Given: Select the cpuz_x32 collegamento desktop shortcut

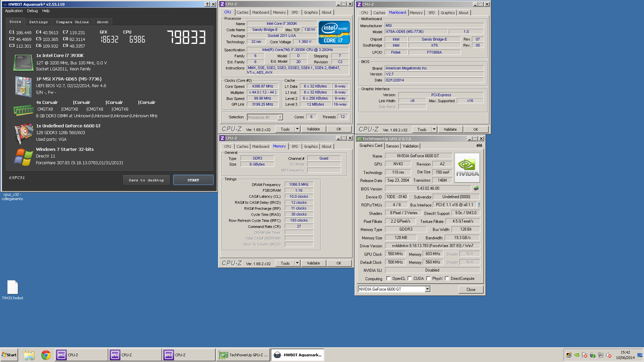Looking at the screenshot, I should [12, 197].
